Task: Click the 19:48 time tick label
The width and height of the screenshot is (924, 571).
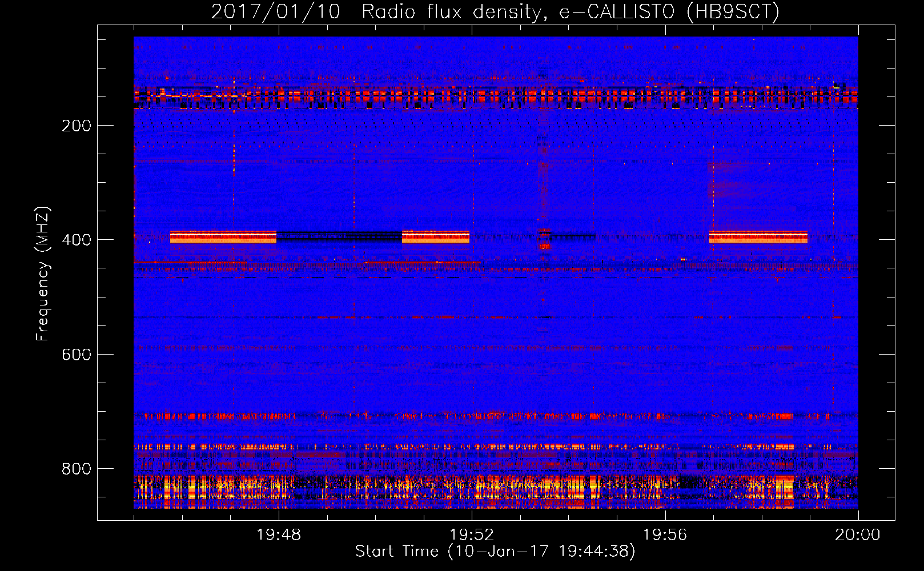Action: [x=279, y=535]
